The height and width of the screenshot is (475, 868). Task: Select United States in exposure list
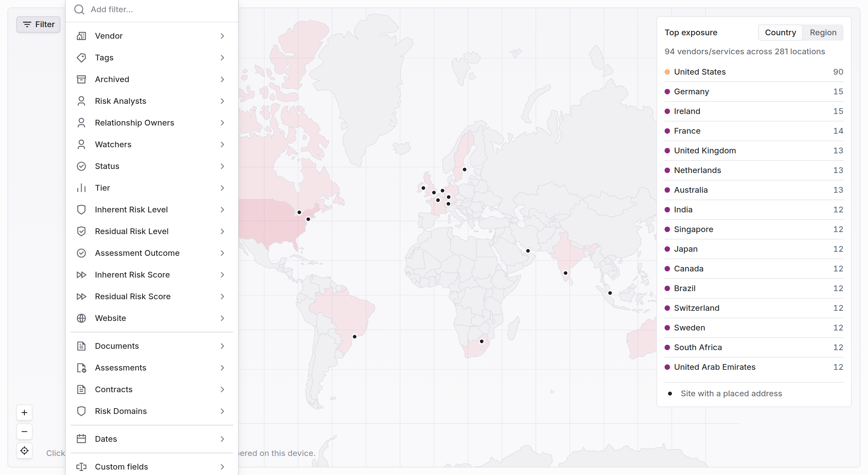click(x=754, y=72)
